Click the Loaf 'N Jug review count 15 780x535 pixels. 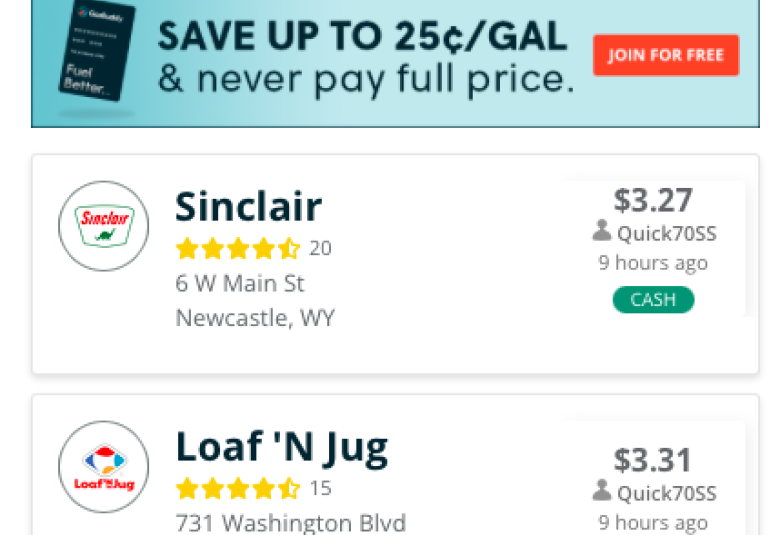tap(320, 489)
